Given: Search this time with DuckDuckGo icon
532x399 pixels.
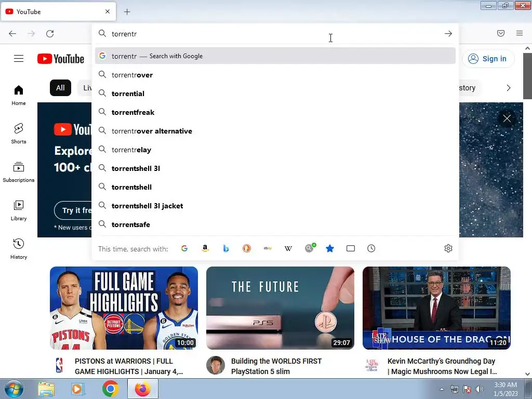Looking at the screenshot, I should point(247,248).
